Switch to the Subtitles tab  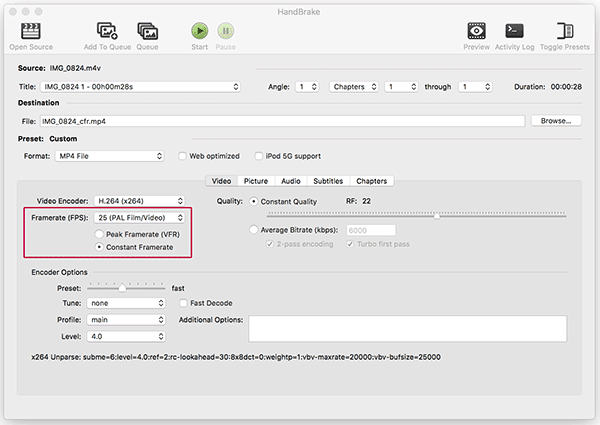328,181
